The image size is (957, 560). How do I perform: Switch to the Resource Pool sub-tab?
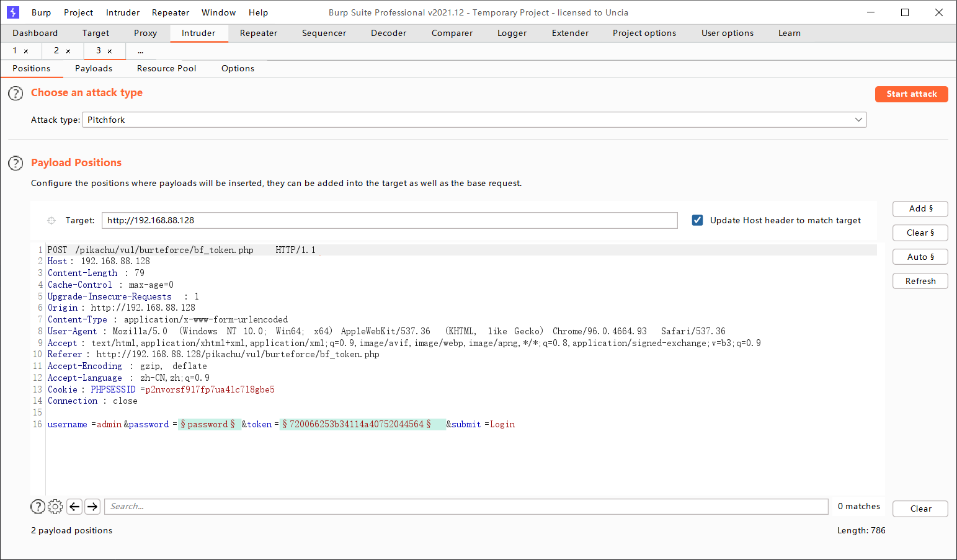click(x=167, y=68)
